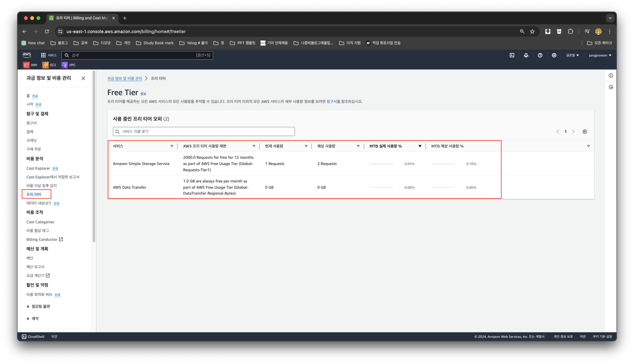Click the 청구서 link in the description

click(x=331, y=101)
